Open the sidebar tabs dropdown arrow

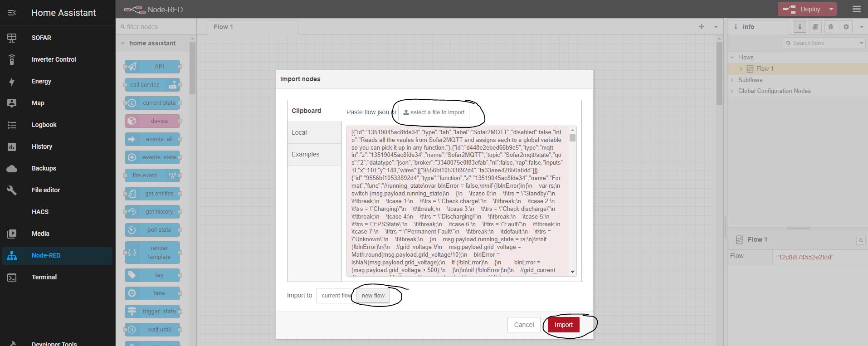(x=861, y=27)
